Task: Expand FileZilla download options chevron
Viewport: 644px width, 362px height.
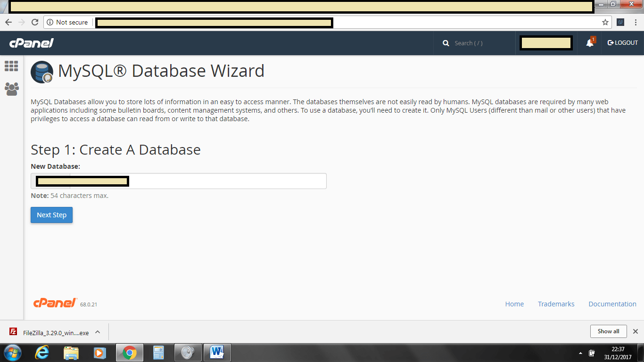Action: point(98,332)
